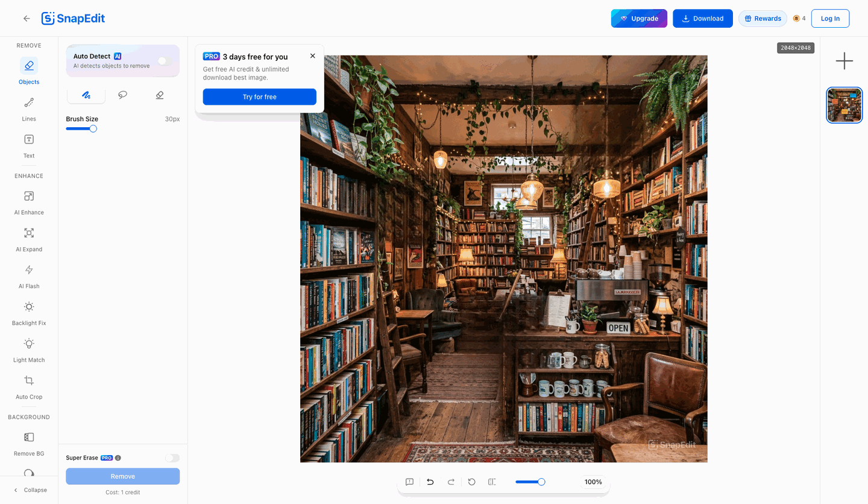Open the Light Match tool
868x504 pixels.
pyautogui.click(x=29, y=350)
